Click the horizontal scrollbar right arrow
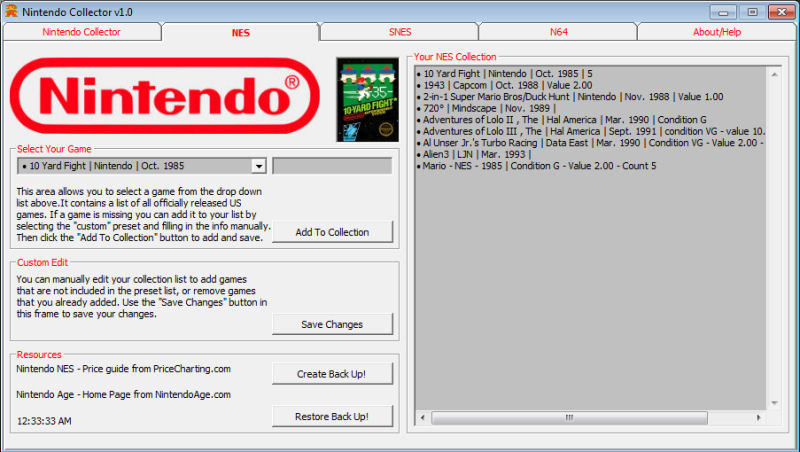The width and height of the screenshot is (800, 452). [758, 417]
